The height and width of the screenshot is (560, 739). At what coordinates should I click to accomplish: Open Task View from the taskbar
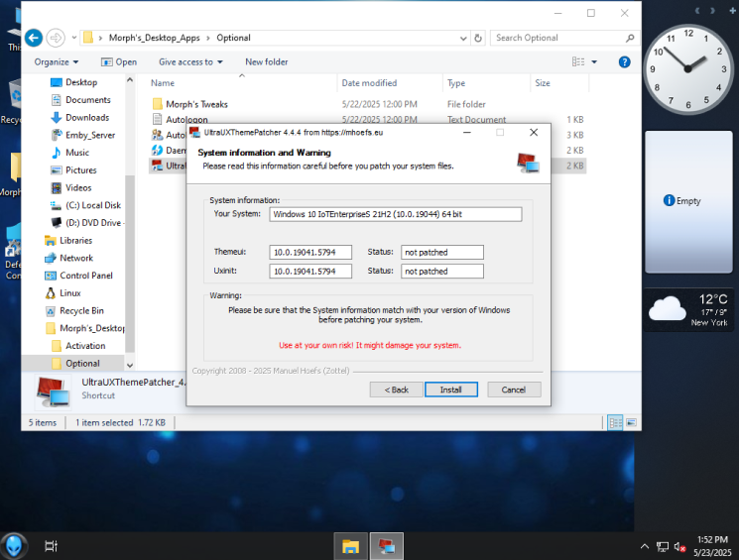(51, 546)
